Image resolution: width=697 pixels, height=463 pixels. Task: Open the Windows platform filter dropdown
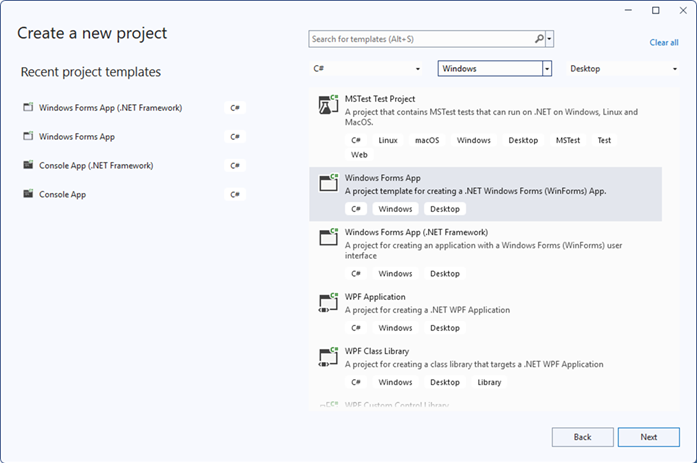495,68
